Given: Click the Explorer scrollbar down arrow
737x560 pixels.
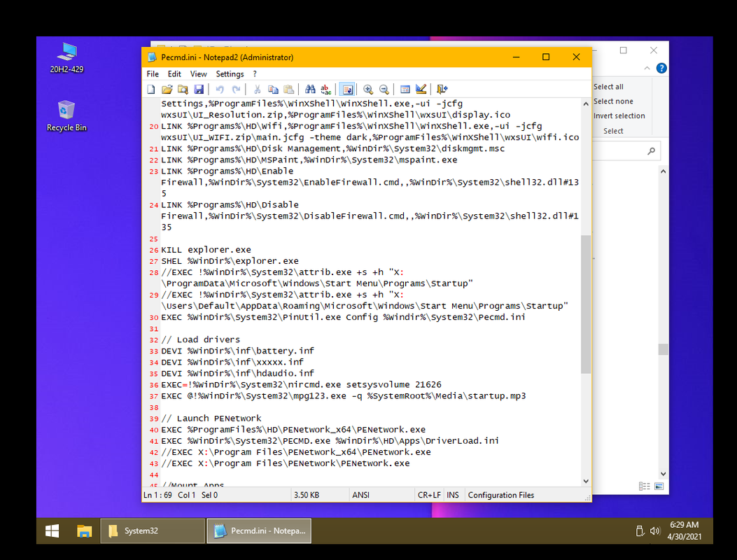Looking at the screenshot, I should (664, 474).
